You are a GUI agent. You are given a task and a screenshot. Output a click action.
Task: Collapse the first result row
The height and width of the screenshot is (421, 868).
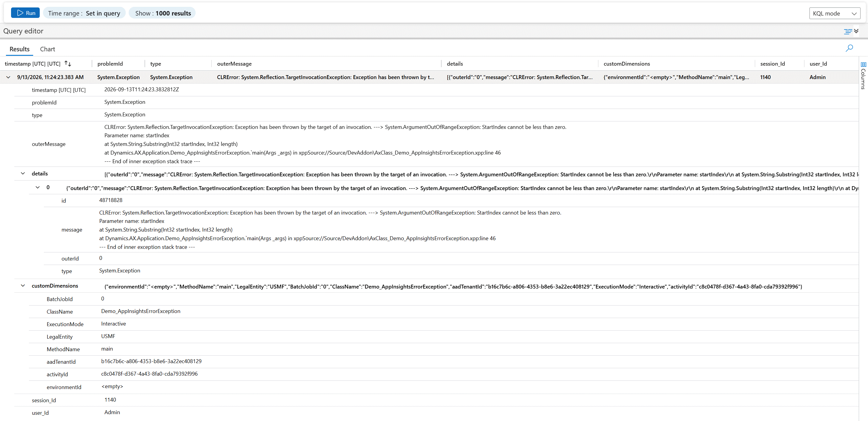[x=8, y=77]
